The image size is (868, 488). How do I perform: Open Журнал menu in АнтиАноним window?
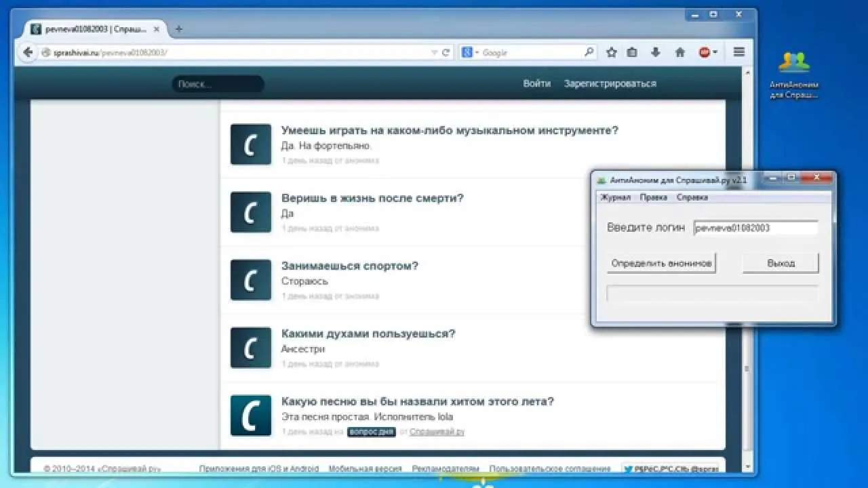click(x=615, y=197)
